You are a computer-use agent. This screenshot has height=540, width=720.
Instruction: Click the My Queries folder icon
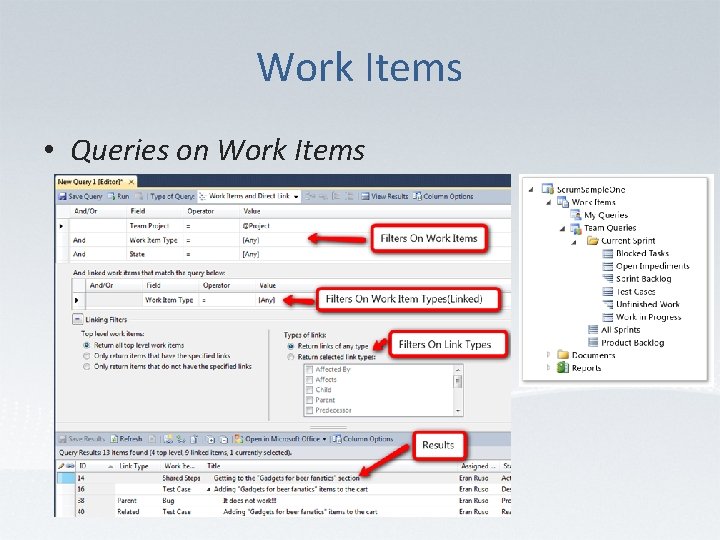[x=576, y=214]
